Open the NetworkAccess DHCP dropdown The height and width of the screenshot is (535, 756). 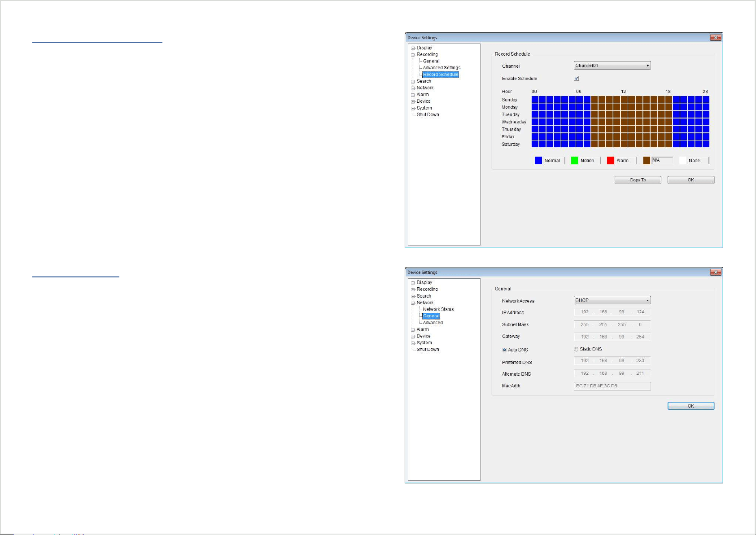tap(612, 300)
